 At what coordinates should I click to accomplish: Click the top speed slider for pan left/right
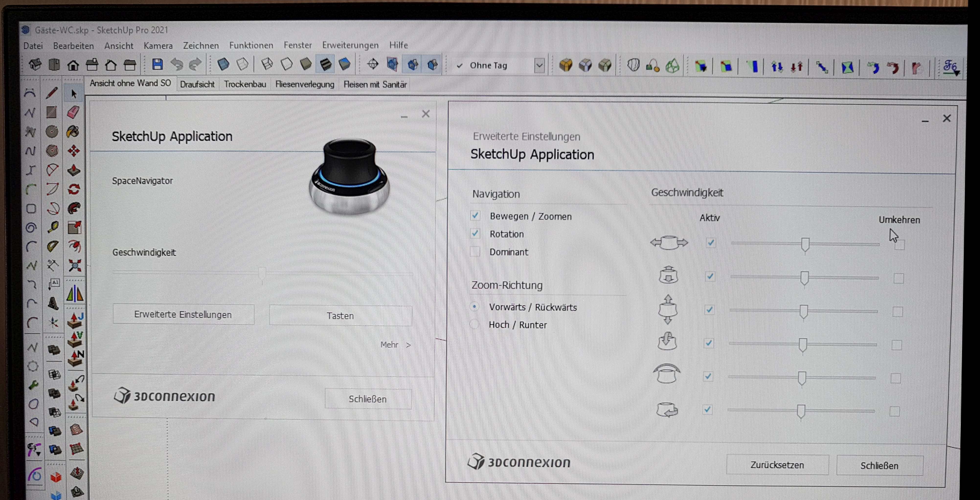pos(805,244)
